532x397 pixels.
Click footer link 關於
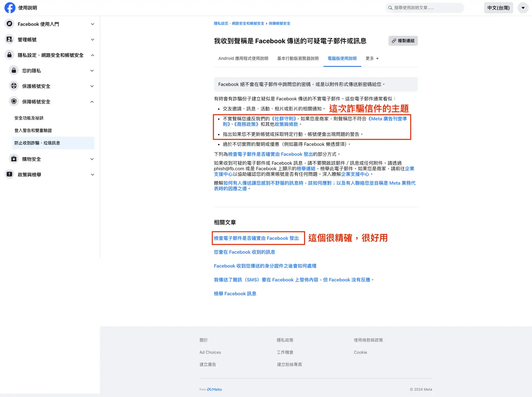coord(203,340)
